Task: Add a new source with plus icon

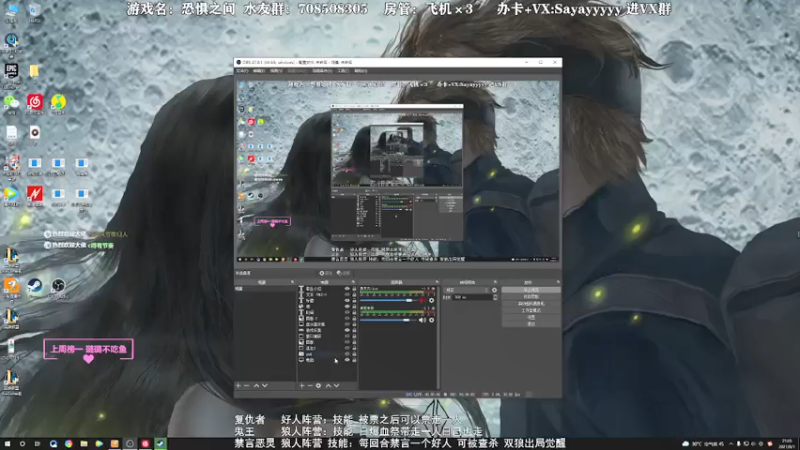Action: tap(302, 386)
